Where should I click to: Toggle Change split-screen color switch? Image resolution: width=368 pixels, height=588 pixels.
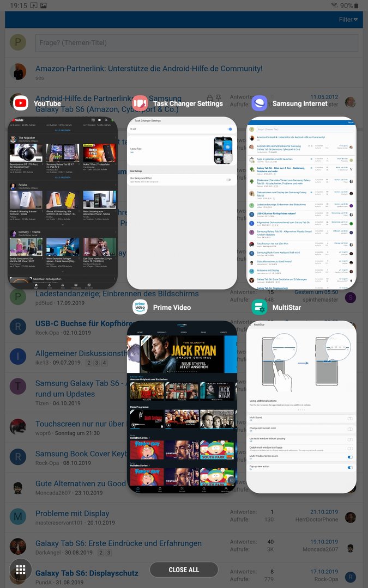point(350,429)
